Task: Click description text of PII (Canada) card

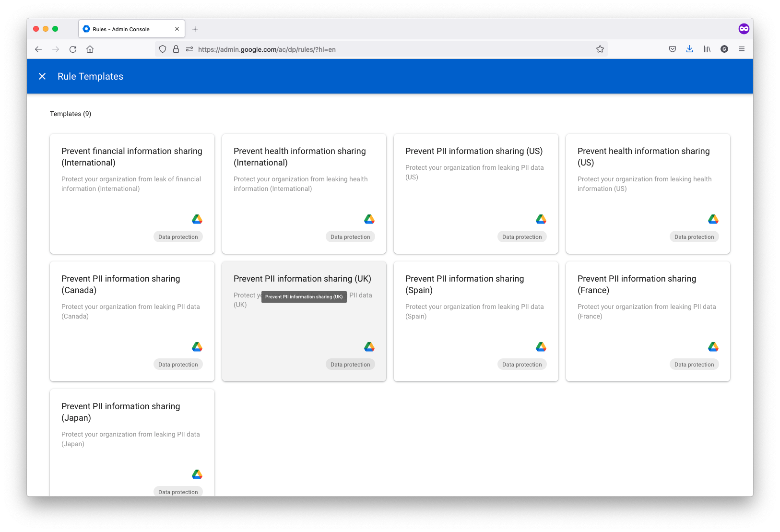Action: click(x=130, y=311)
